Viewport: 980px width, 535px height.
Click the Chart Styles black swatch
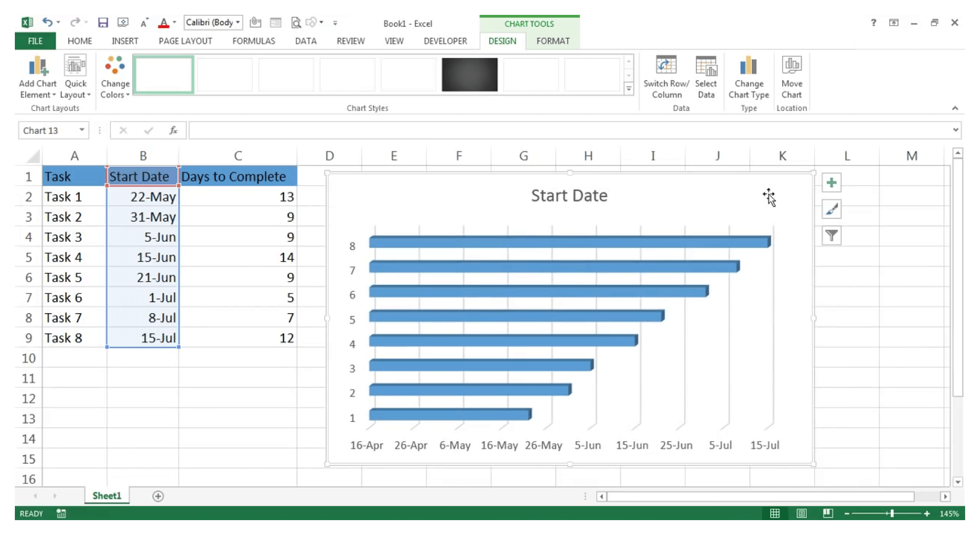(469, 74)
